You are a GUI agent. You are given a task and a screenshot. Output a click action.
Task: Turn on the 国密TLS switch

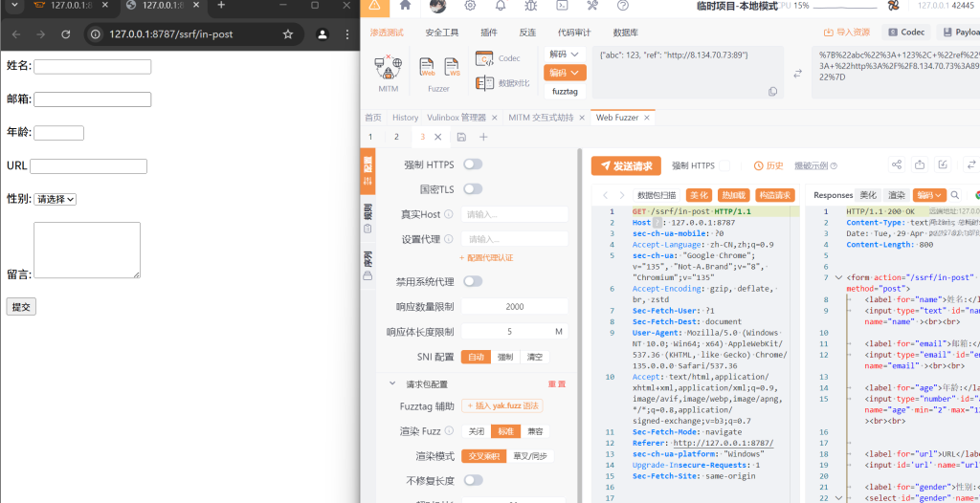(473, 189)
